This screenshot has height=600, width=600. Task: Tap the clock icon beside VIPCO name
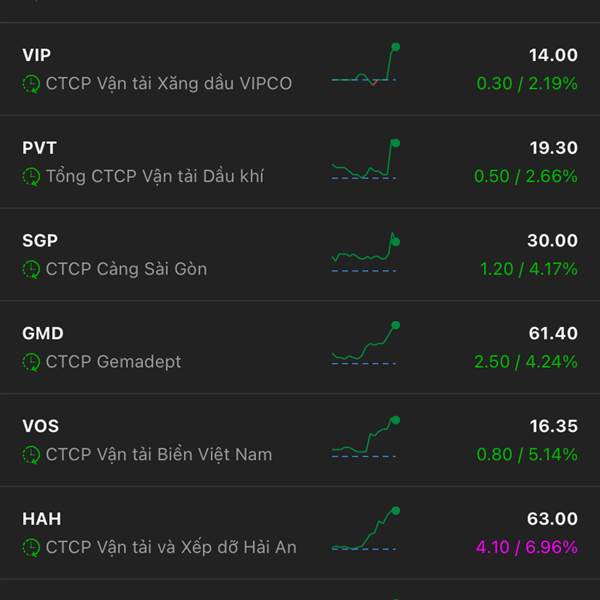(31, 84)
